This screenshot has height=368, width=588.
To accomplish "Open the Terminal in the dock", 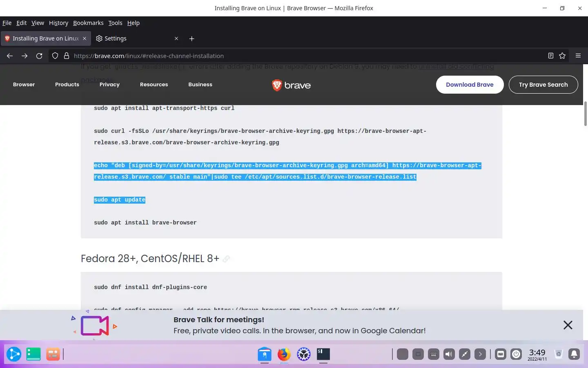I will [x=323, y=354].
